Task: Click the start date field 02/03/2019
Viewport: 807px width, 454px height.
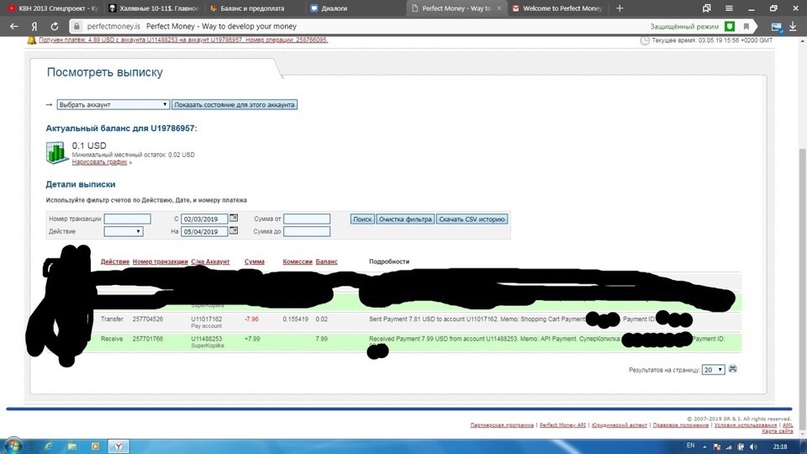Action: click(x=204, y=219)
